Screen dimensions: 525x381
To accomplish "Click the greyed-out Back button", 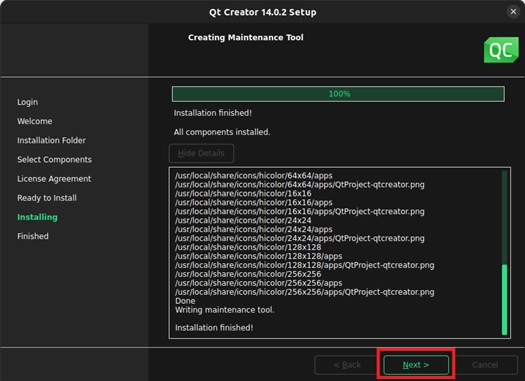I will pyautogui.click(x=347, y=365).
